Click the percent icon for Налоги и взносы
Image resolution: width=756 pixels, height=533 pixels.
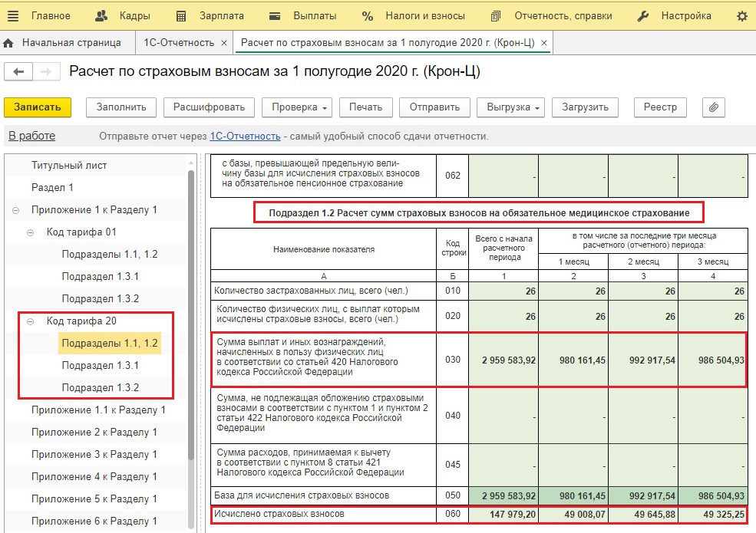pos(368,16)
